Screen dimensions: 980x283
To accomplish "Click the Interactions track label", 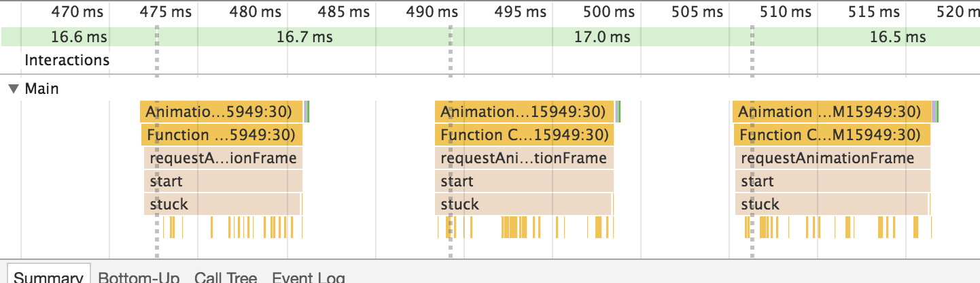I will [x=67, y=60].
